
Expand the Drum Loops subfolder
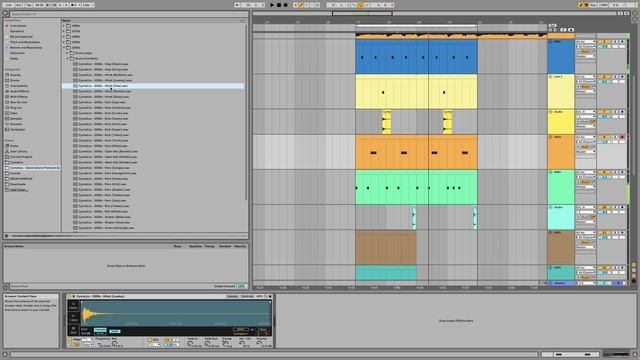(x=68, y=53)
